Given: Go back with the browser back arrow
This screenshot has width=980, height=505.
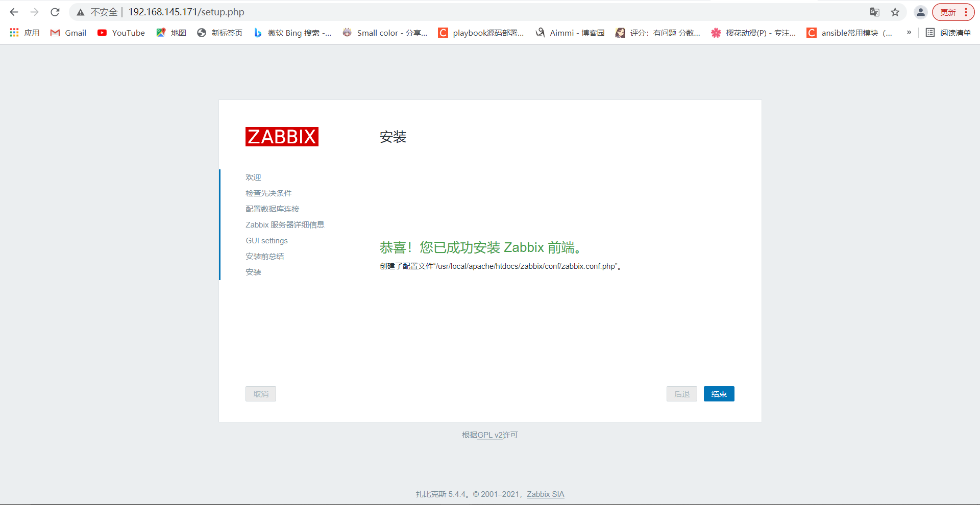Looking at the screenshot, I should pyautogui.click(x=14, y=12).
